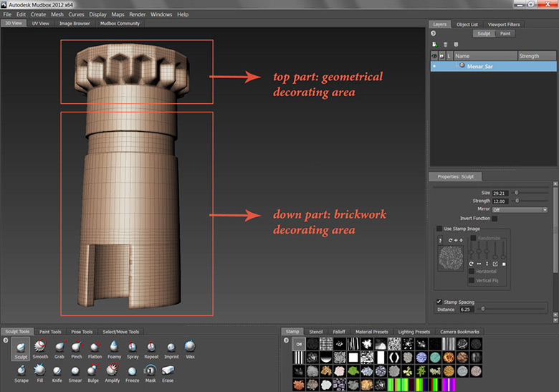The image size is (559, 392).
Task: Uncheck the Stamp Spacing checkbox
Action: pos(439,302)
